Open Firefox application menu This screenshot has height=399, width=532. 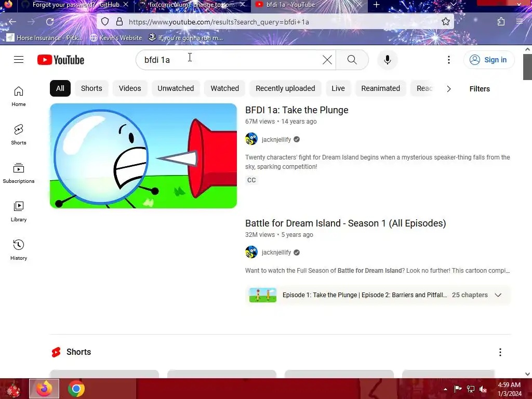coord(520,22)
